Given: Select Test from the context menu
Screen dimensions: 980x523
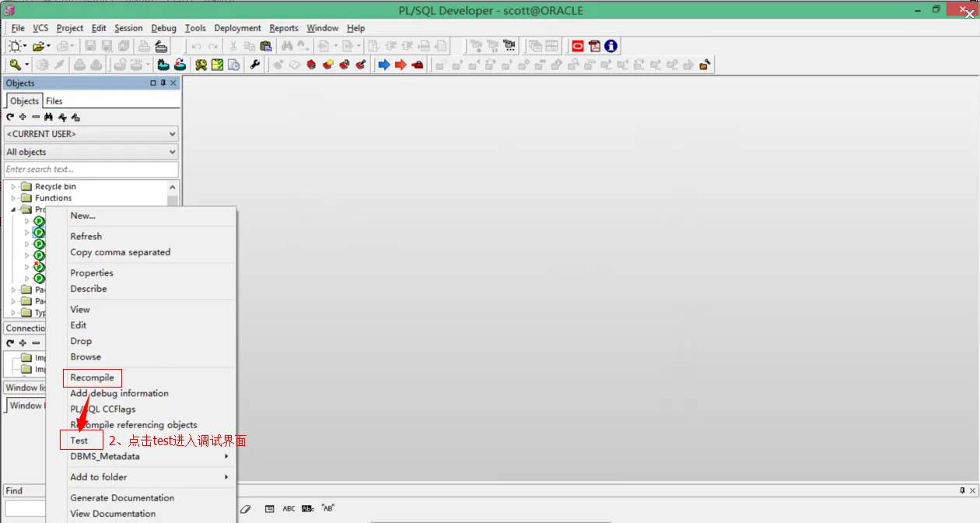Looking at the screenshot, I should [x=79, y=441].
